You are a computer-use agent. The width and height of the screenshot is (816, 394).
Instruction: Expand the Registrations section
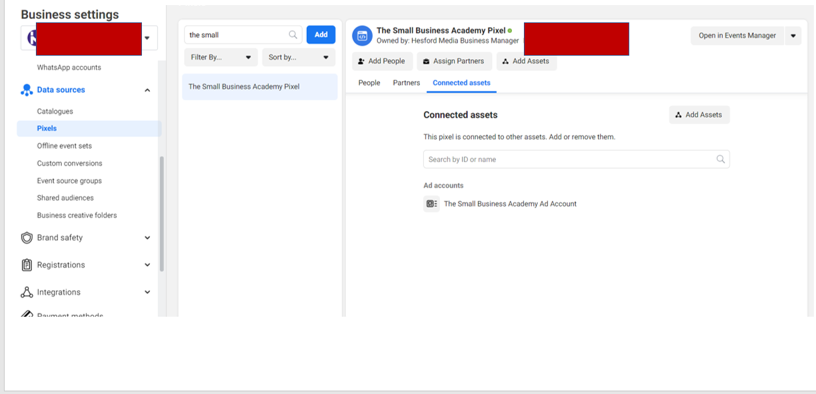[147, 265]
